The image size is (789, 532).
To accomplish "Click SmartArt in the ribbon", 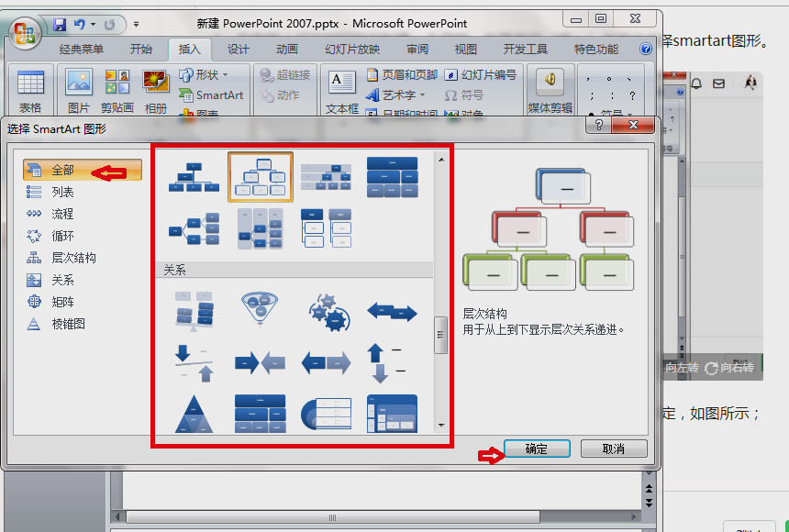I will click(x=211, y=95).
